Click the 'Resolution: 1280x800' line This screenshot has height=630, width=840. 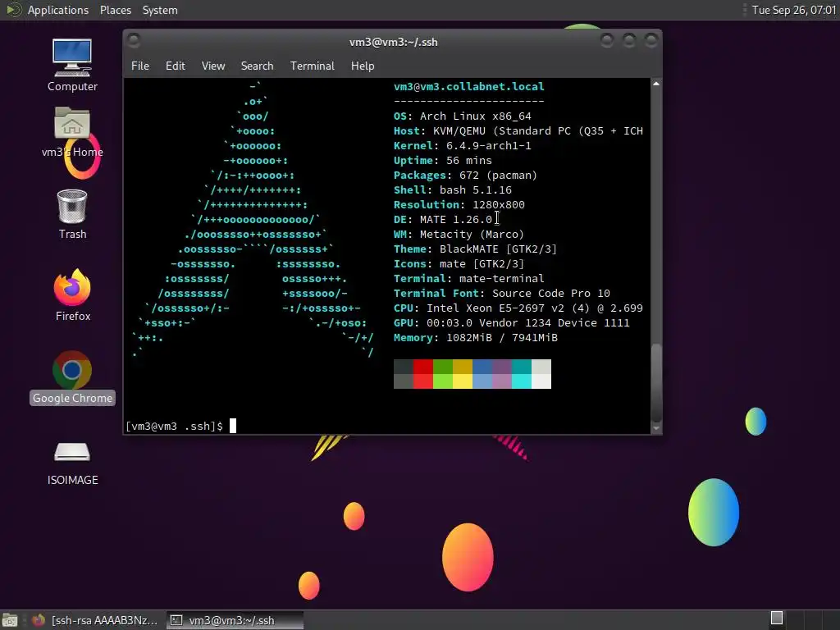(x=459, y=204)
